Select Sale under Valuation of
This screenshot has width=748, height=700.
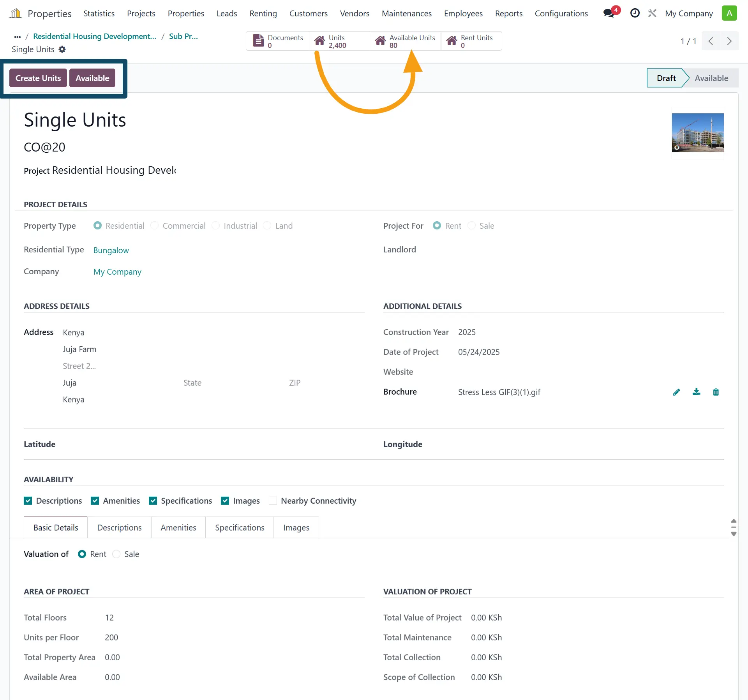tap(116, 554)
